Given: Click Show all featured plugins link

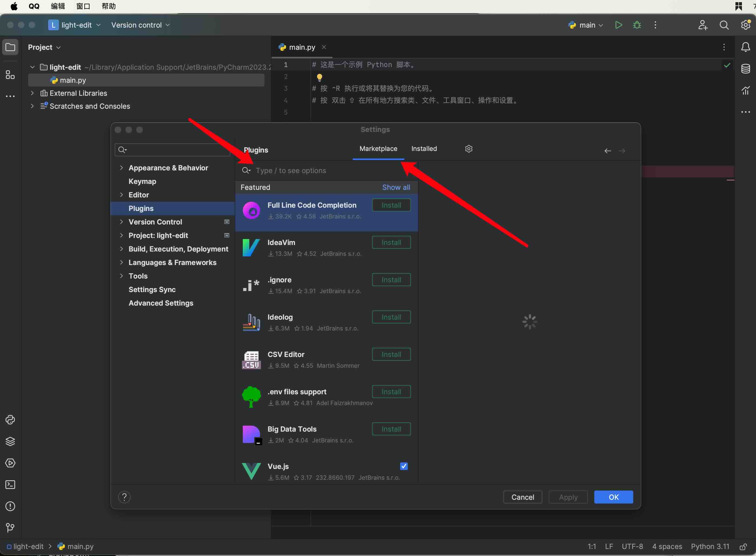Looking at the screenshot, I should (x=396, y=187).
